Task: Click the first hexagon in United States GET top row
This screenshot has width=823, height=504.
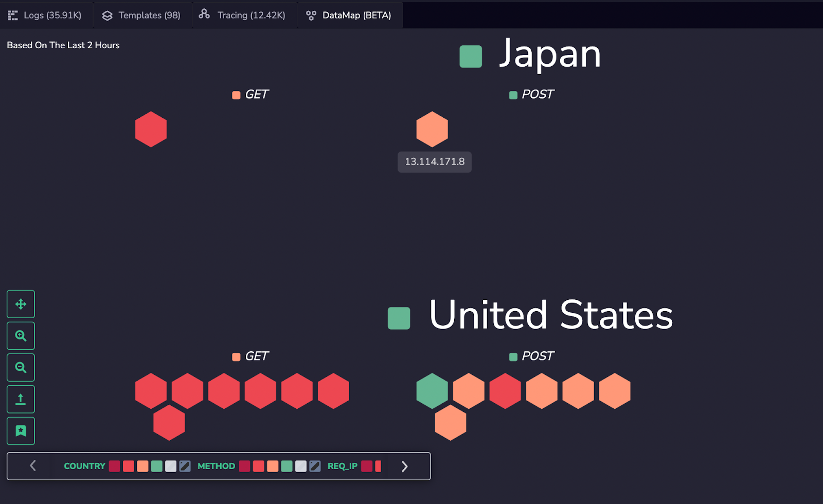Action: (x=151, y=391)
